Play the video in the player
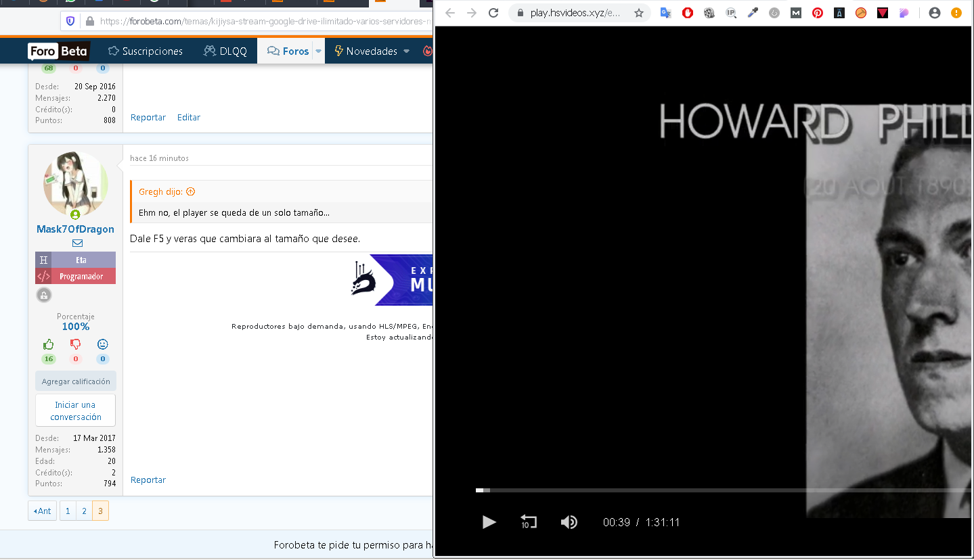 pos(489,522)
